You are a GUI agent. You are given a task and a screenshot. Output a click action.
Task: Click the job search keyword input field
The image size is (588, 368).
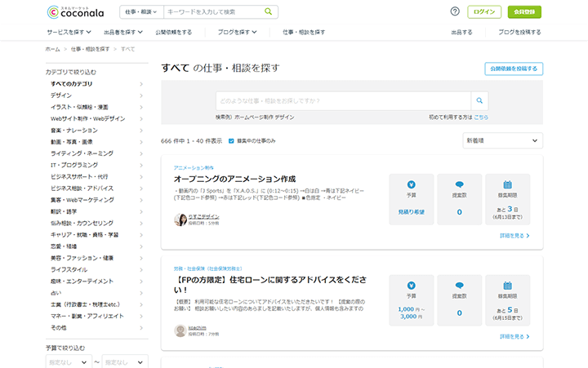click(x=343, y=101)
